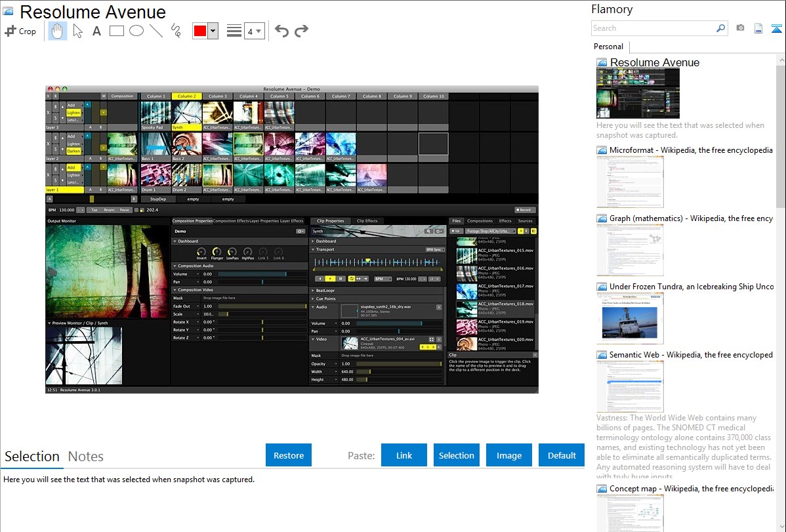Screen dimensions: 786x532
Task: Click the camera snapshot icon
Action: (740, 28)
